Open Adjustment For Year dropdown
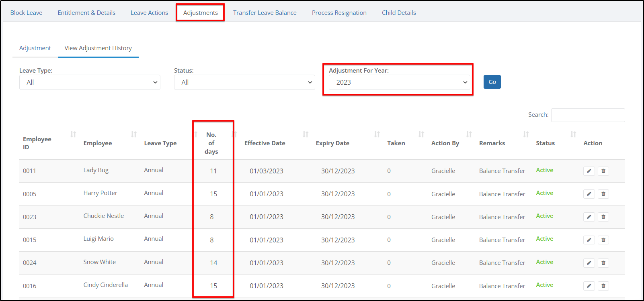The image size is (644, 301). tap(400, 82)
